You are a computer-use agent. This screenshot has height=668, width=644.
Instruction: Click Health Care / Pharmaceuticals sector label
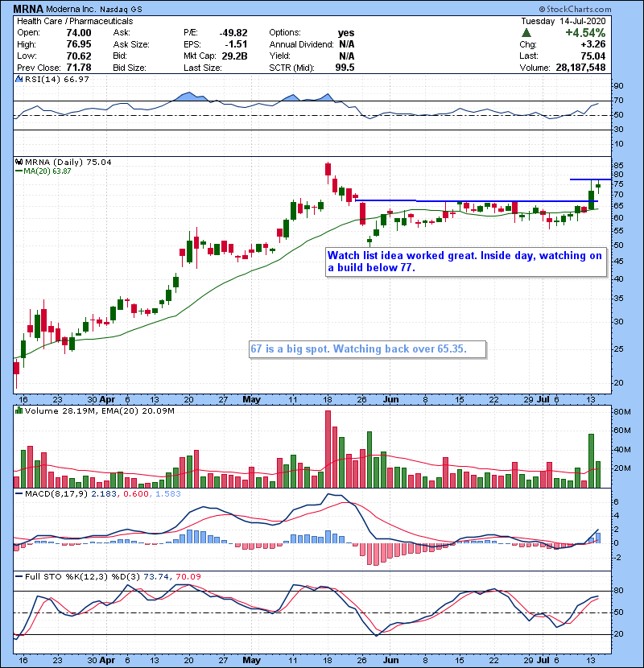(75, 21)
